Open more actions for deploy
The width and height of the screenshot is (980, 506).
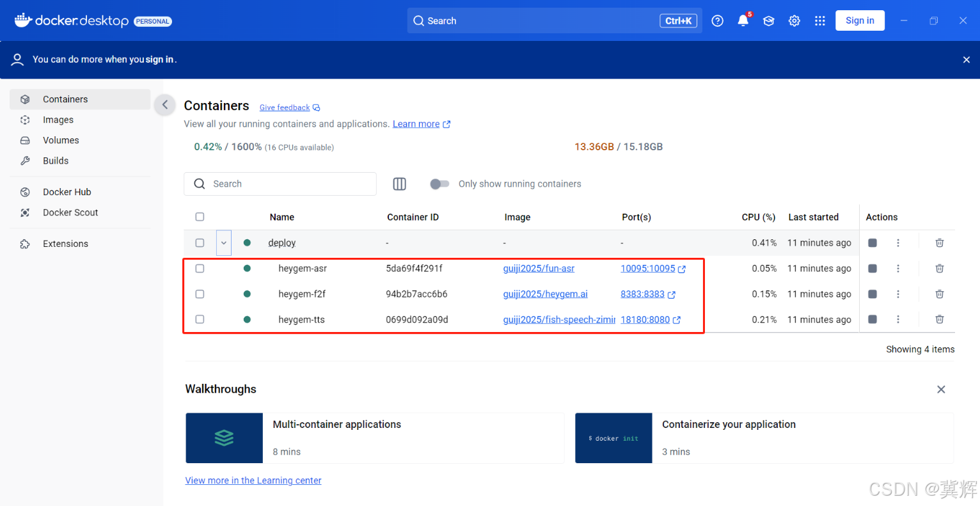[898, 243]
